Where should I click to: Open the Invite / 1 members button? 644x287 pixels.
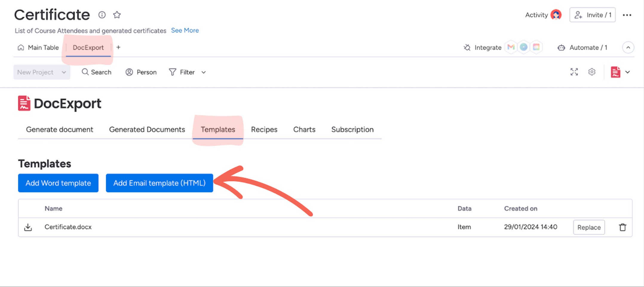592,15
